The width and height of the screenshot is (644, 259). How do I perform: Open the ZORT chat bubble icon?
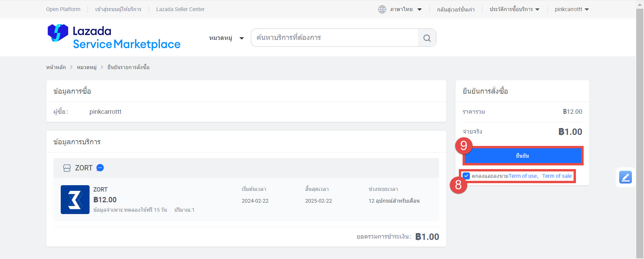(100, 168)
